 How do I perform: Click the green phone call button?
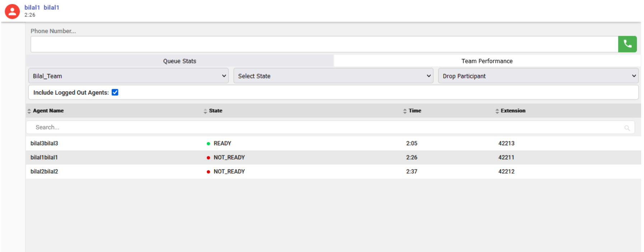click(x=627, y=44)
